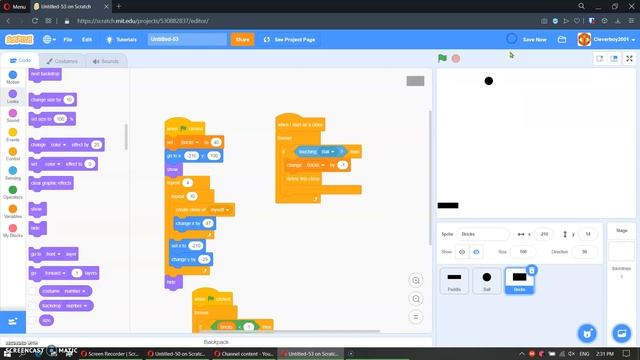Image resolution: width=640 pixels, height=360 pixels.
Task: Click See Project Page
Action: (x=289, y=40)
